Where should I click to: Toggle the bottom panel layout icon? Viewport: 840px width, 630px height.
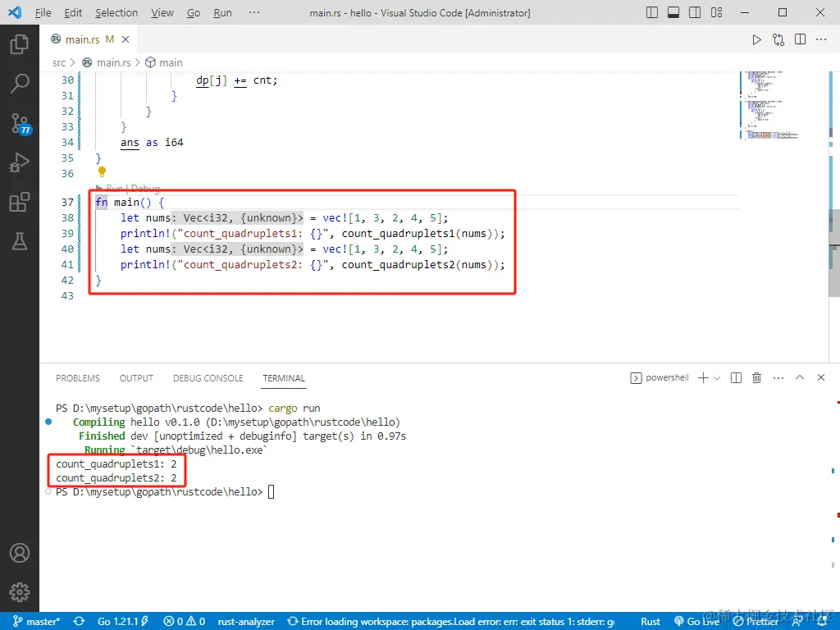tap(673, 12)
